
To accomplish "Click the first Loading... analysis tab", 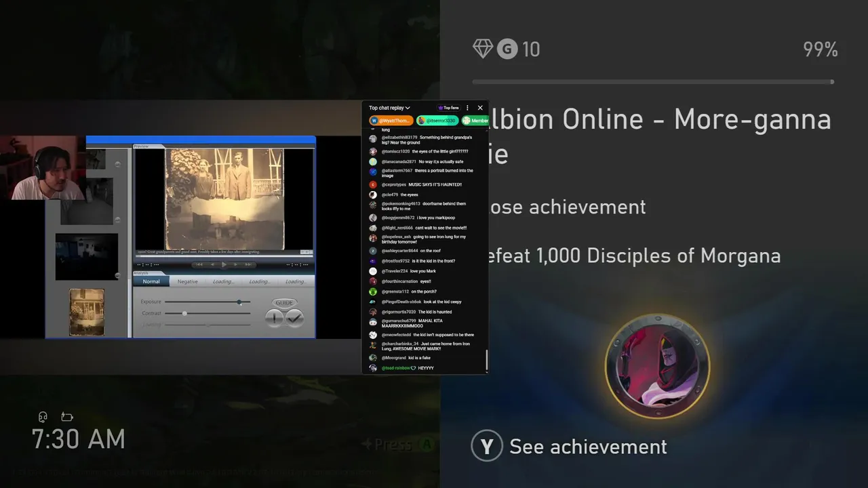I will (x=223, y=281).
